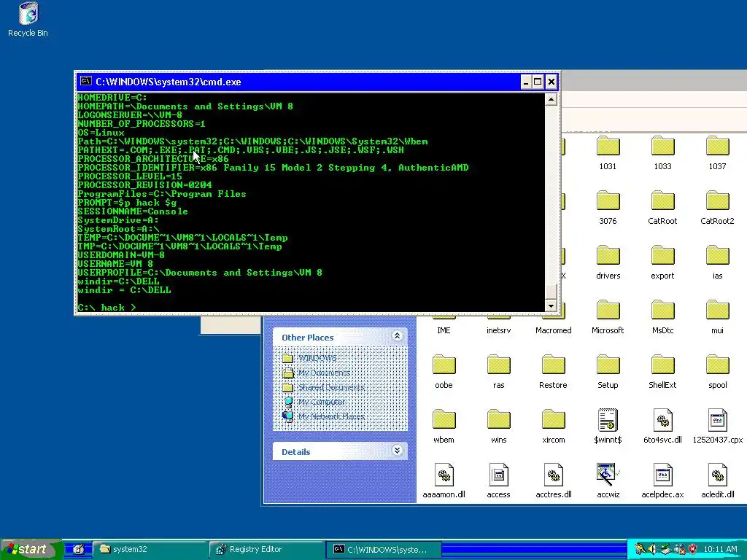
Task: Select the export folder
Action: pos(662,262)
